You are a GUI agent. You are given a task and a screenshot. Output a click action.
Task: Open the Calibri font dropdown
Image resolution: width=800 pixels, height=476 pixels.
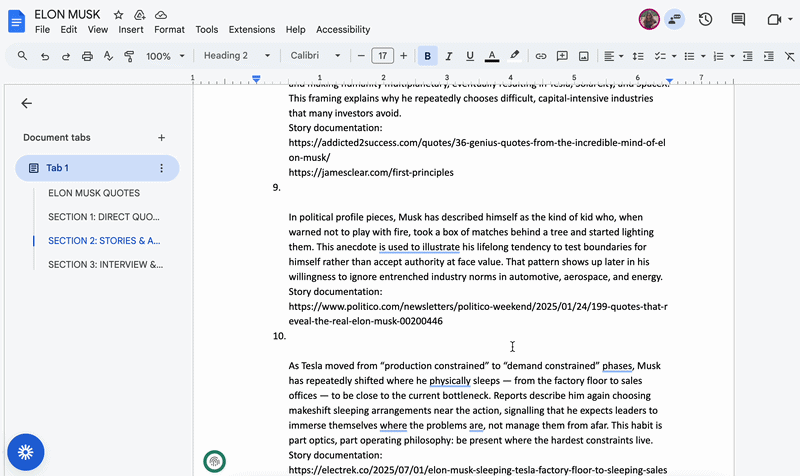click(x=315, y=56)
